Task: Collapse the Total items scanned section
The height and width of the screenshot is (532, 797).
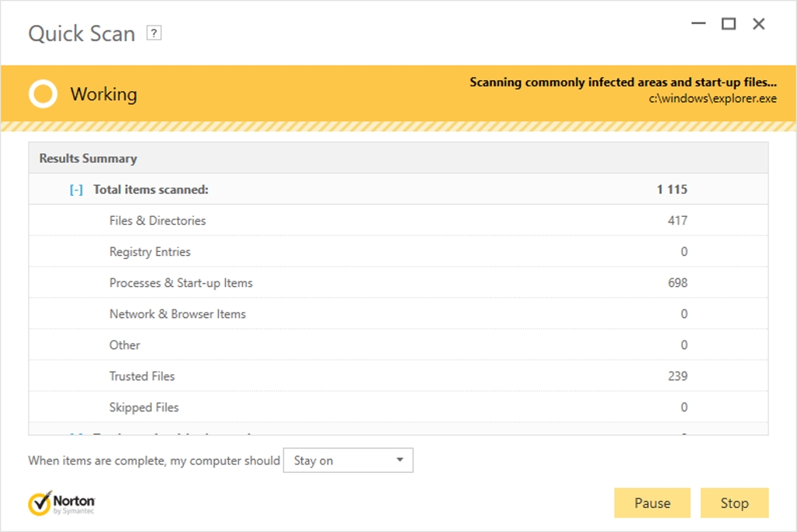Action: [x=76, y=190]
